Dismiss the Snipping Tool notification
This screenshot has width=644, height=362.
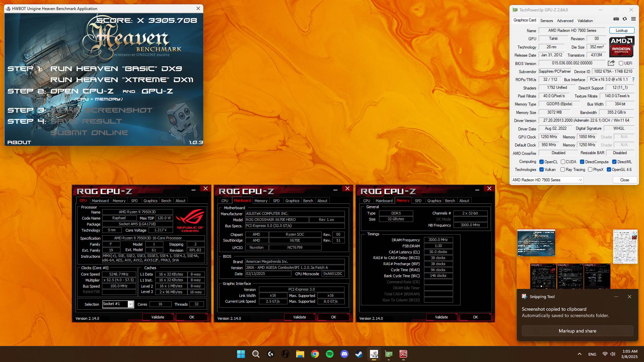click(629, 297)
